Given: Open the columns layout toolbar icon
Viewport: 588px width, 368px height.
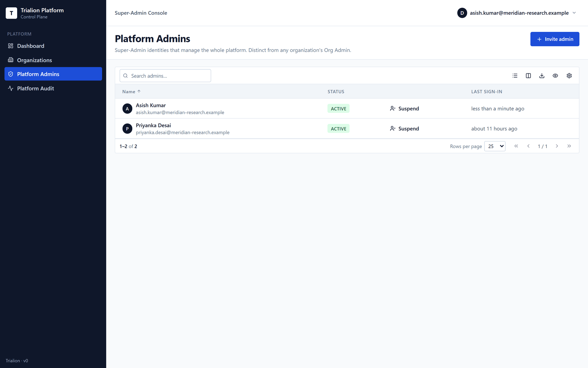Looking at the screenshot, I should [528, 76].
